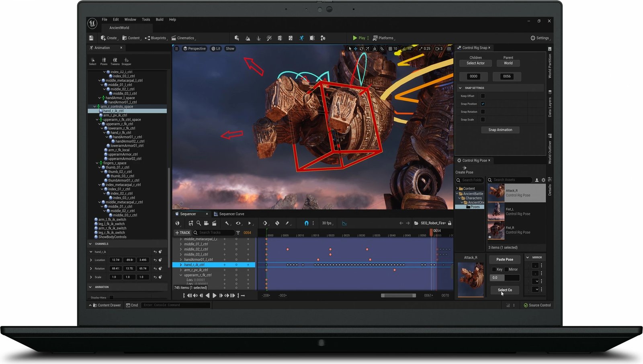Click the Sequencer snapping magnet icon
The width and height of the screenshot is (643, 364).
(x=306, y=223)
